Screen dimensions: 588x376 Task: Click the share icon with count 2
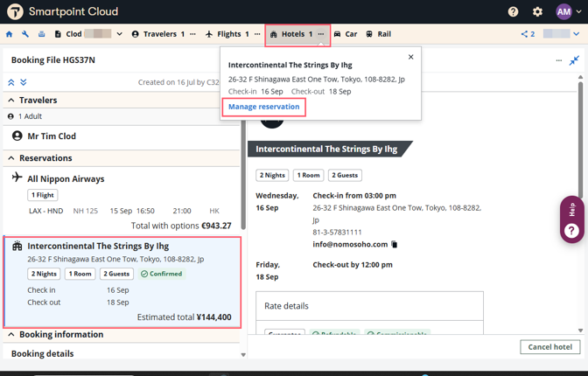(x=528, y=34)
